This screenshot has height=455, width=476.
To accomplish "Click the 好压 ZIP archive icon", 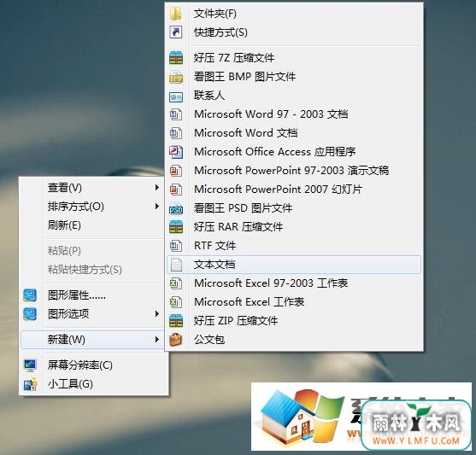I will (x=176, y=321).
